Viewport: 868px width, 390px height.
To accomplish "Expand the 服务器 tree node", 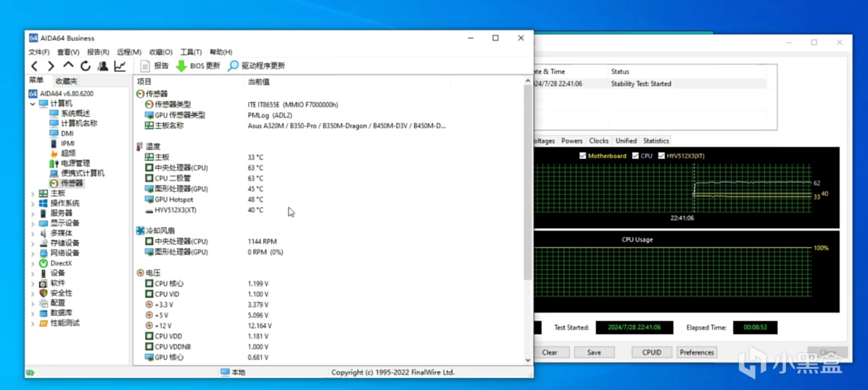I will pos(33,213).
